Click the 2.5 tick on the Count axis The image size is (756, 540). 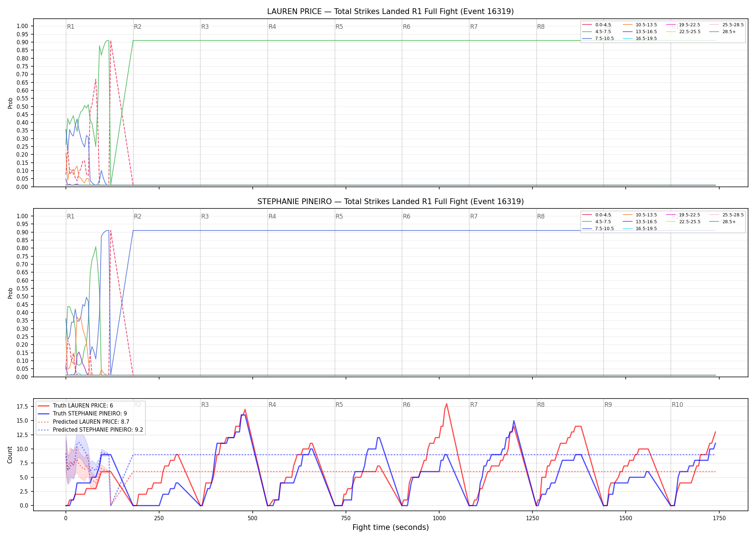point(25,491)
